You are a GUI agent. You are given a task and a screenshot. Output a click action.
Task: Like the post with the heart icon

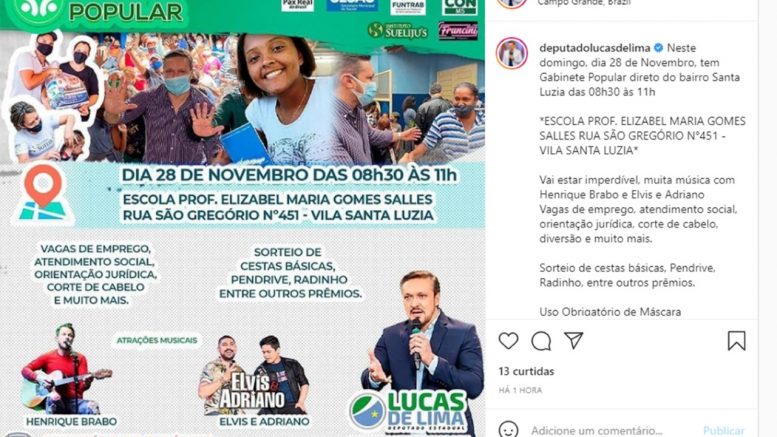click(508, 341)
